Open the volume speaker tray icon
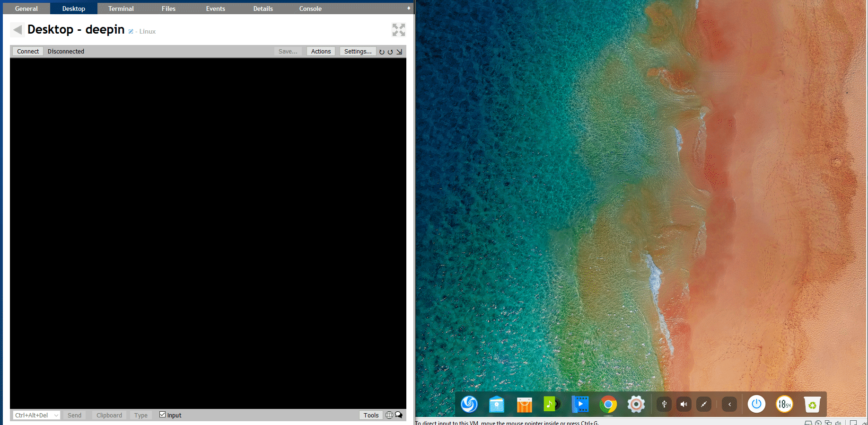Image resolution: width=868 pixels, height=425 pixels. click(x=684, y=404)
